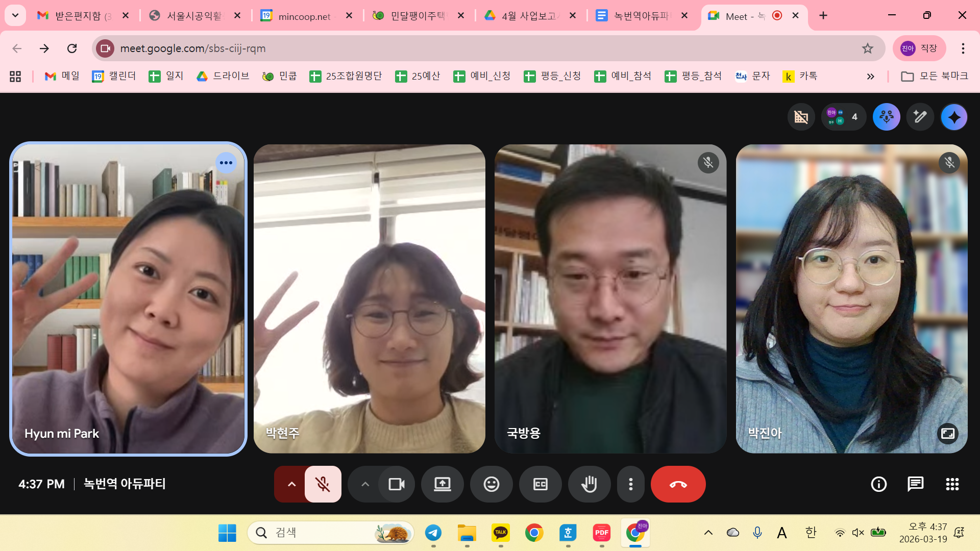Close the 받은편지함 Gmail tab

click(126, 16)
